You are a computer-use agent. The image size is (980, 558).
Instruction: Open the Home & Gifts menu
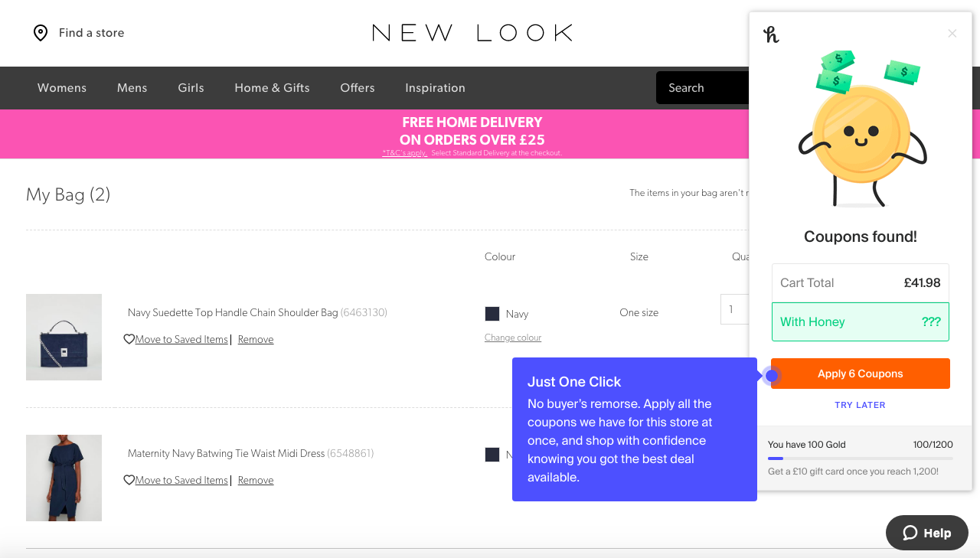click(x=272, y=88)
